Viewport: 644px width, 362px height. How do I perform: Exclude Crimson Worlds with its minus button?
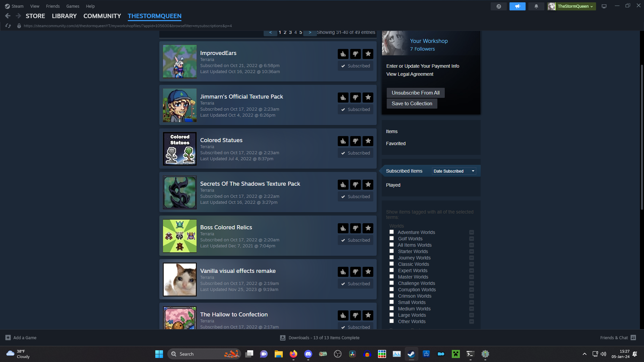472,296
